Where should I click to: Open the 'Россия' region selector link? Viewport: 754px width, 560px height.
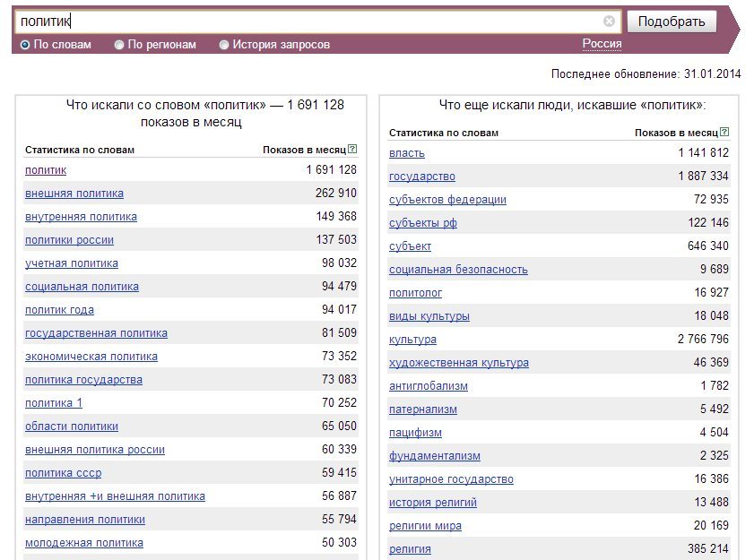point(602,44)
